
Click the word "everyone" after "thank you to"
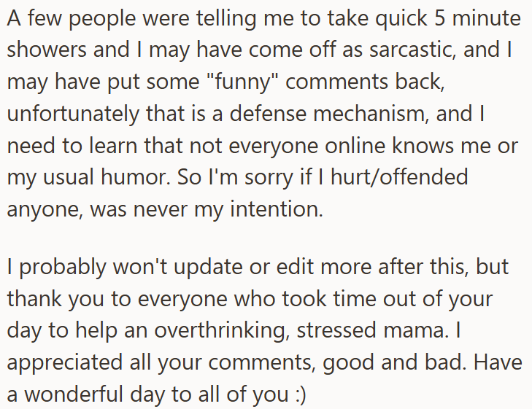[x=182, y=300]
